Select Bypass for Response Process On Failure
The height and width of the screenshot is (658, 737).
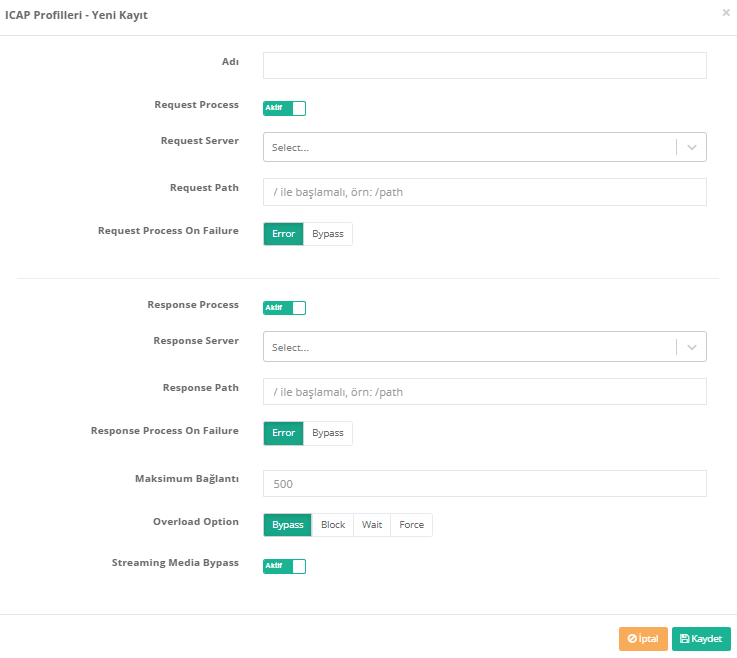[327, 433]
